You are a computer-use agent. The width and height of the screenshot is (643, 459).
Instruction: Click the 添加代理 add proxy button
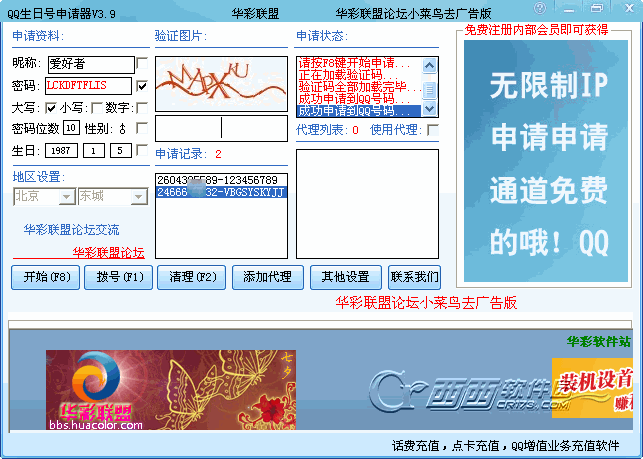coord(268,277)
